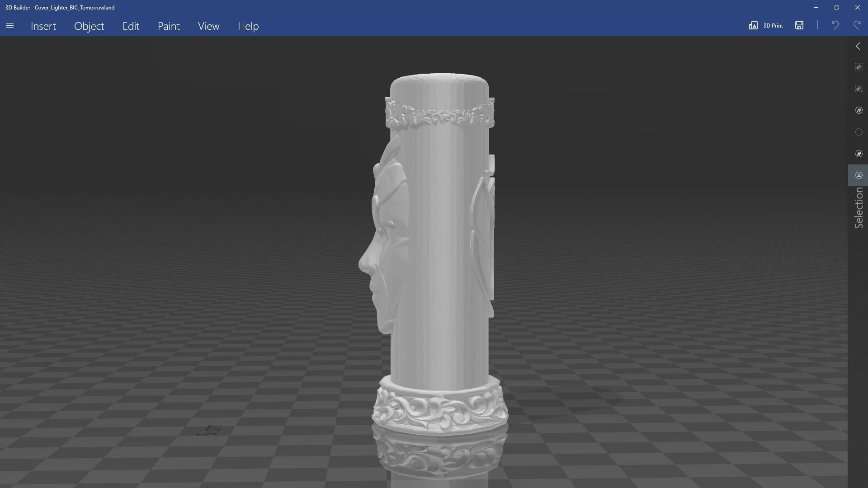Screen dimensions: 868x488
Task: Click the Select all icon in sidebar
Action: tap(859, 111)
